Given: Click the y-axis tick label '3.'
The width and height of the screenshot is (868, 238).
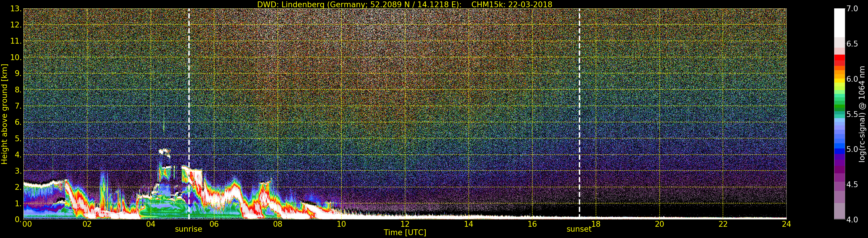Looking at the screenshot, I should (x=18, y=171).
